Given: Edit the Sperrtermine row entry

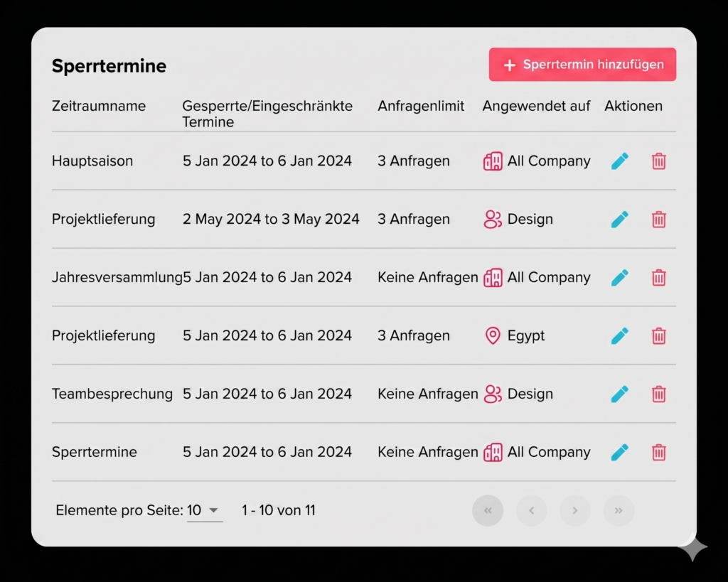Looking at the screenshot, I should [620, 453].
